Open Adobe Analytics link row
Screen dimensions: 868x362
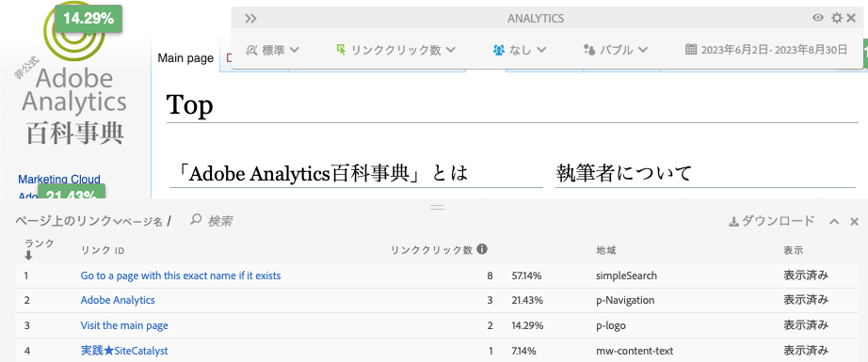[x=118, y=300]
